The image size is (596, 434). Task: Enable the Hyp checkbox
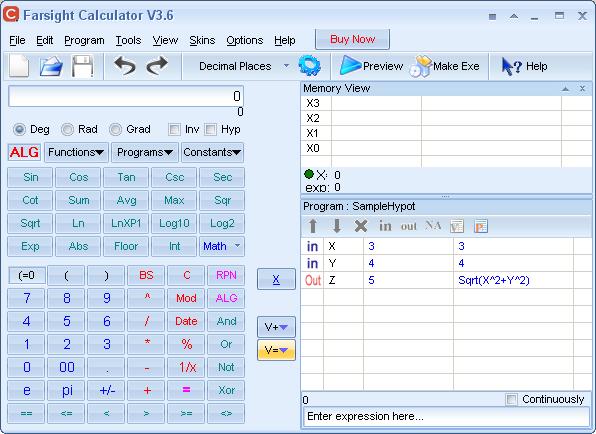[210, 130]
